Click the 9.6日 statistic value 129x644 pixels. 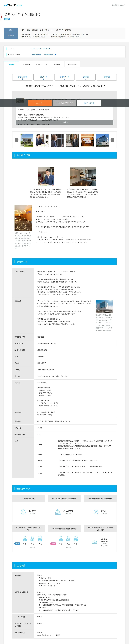click(104, 511)
